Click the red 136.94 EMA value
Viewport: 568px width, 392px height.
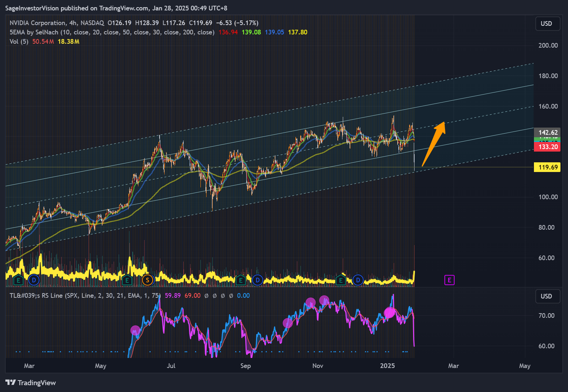click(x=228, y=32)
